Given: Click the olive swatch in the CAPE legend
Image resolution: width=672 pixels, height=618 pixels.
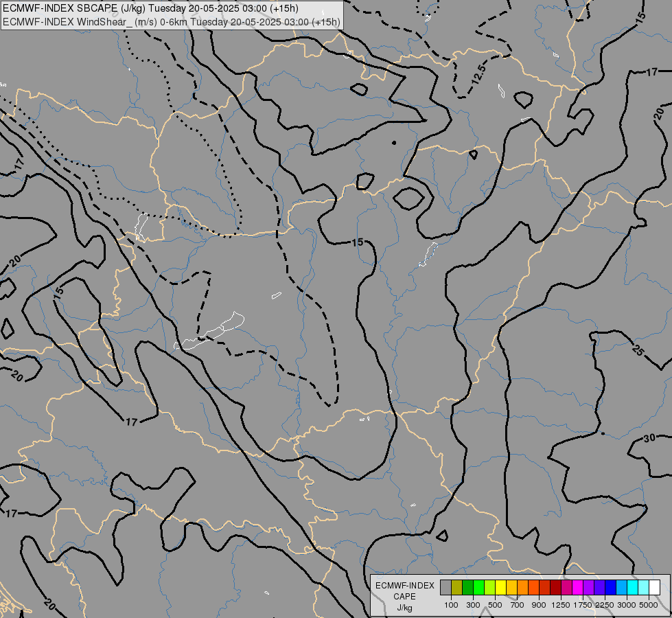Looking at the screenshot, I should [x=457, y=588].
